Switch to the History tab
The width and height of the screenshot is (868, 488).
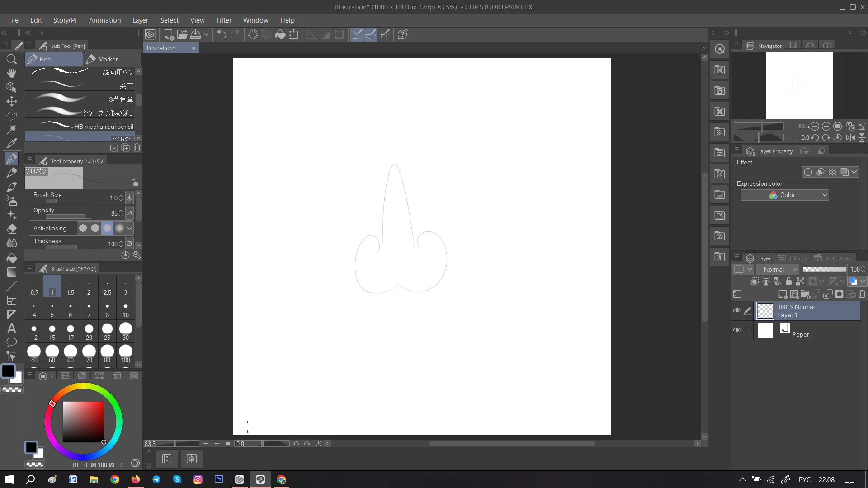792,258
